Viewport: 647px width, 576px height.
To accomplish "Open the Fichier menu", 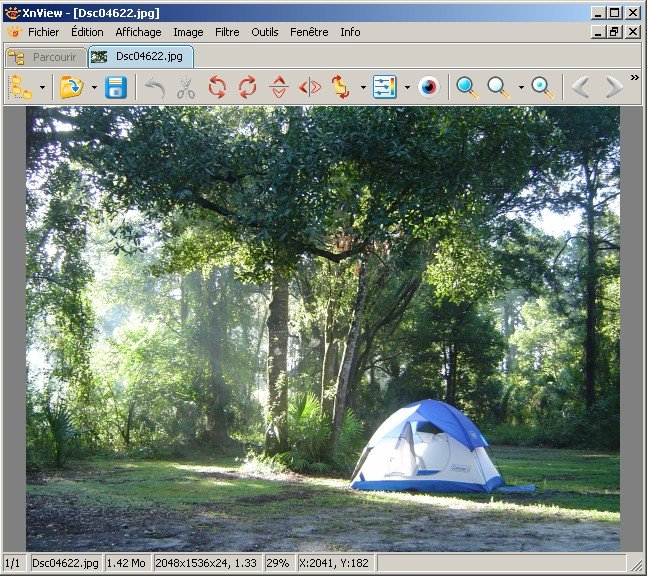I will click(43, 32).
